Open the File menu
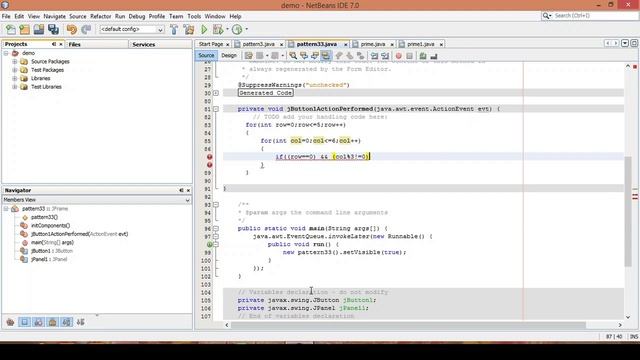 coord(6,16)
